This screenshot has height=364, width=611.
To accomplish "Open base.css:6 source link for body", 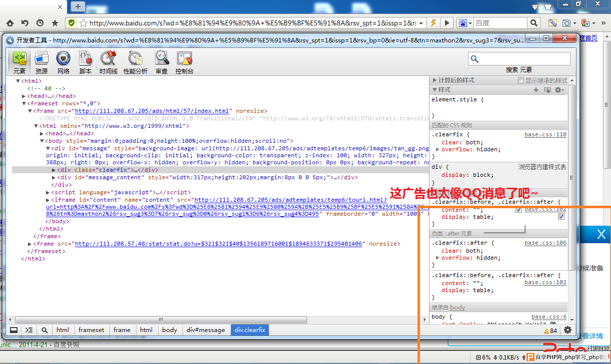I will pyautogui.click(x=549, y=317).
